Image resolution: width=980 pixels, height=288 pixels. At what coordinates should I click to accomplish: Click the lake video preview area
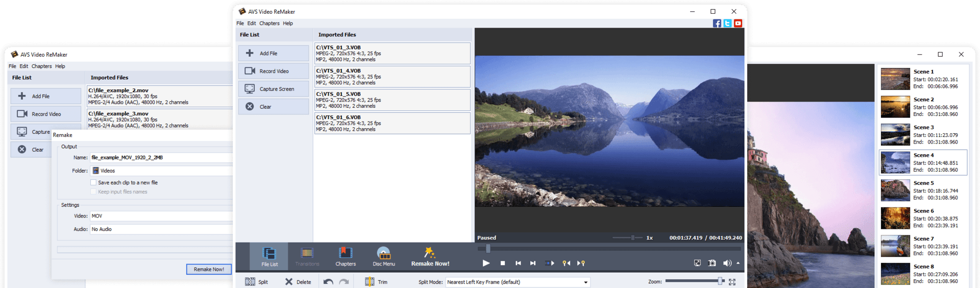609,131
